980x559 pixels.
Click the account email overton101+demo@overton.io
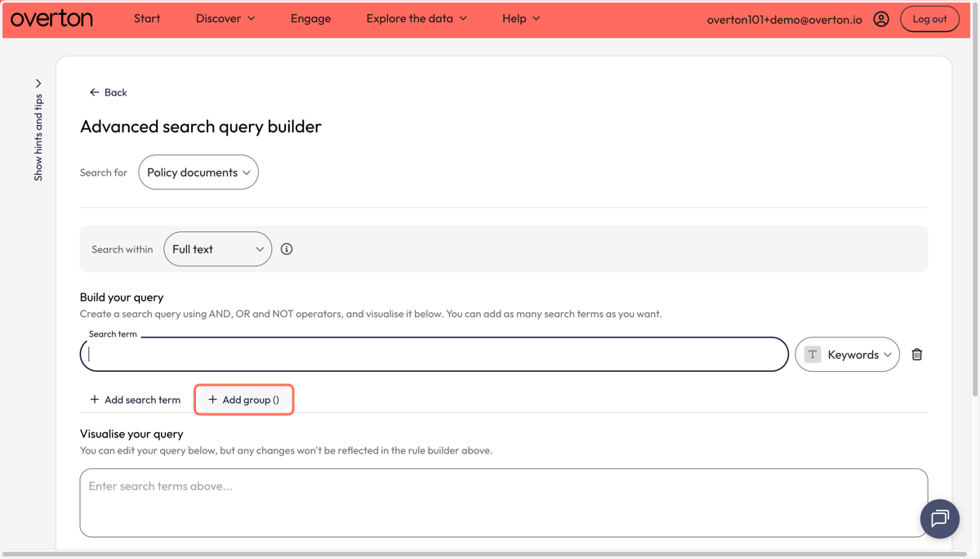pyautogui.click(x=785, y=19)
